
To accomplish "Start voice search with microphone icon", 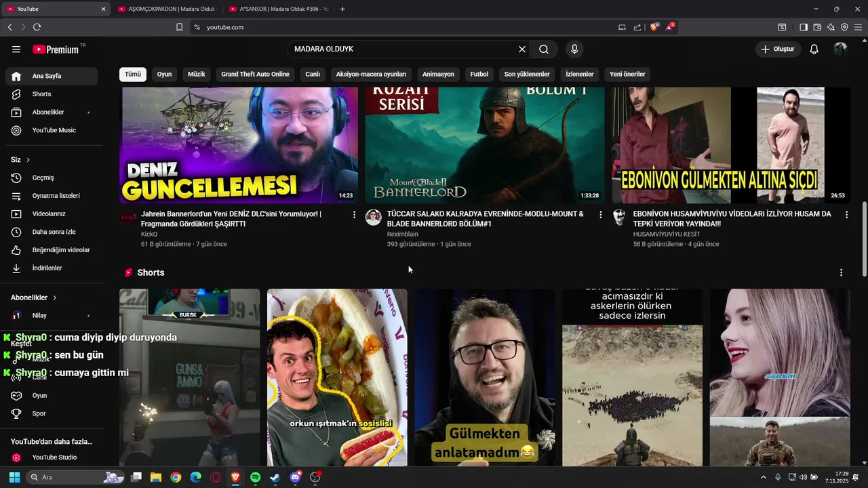I will [574, 49].
